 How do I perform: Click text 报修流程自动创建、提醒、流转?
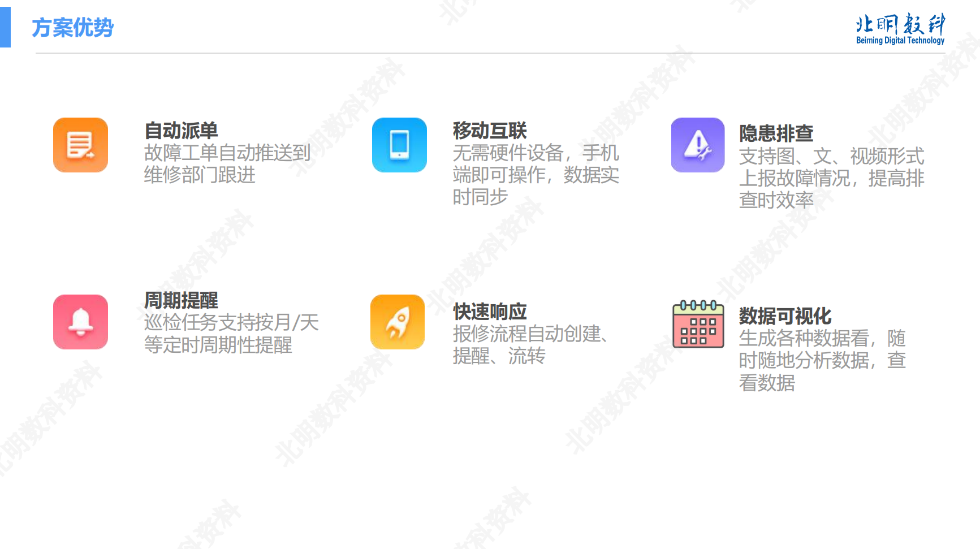(530, 345)
